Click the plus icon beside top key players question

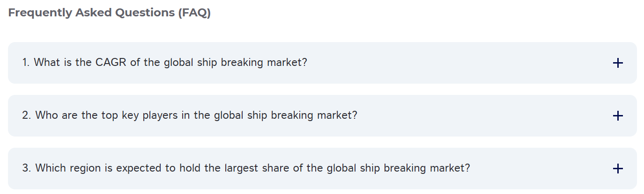(x=618, y=115)
